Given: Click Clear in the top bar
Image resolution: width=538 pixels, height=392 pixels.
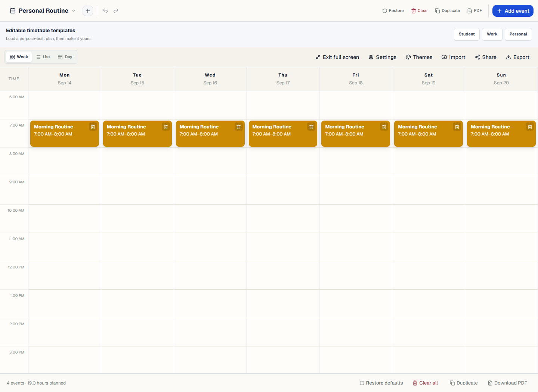Looking at the screenshot, I should click(x=420, y=11).
